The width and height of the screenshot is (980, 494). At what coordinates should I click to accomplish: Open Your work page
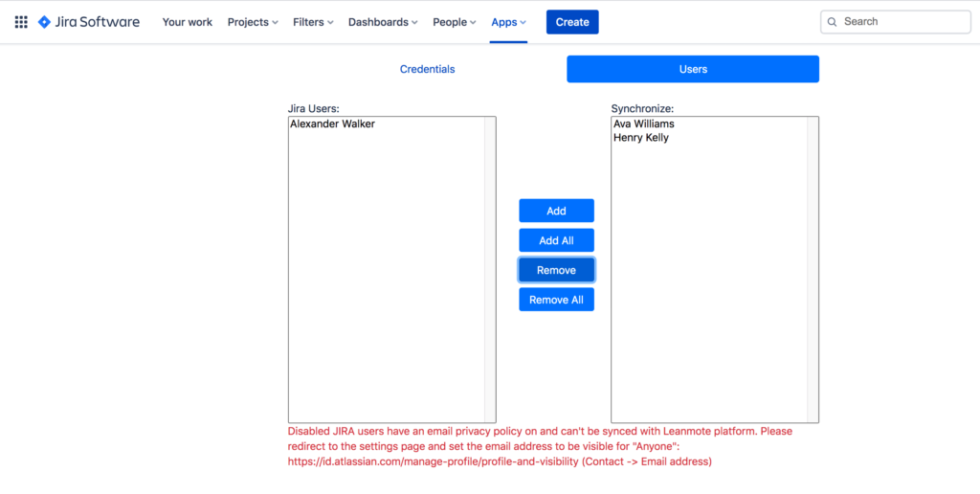click(188, 22)
